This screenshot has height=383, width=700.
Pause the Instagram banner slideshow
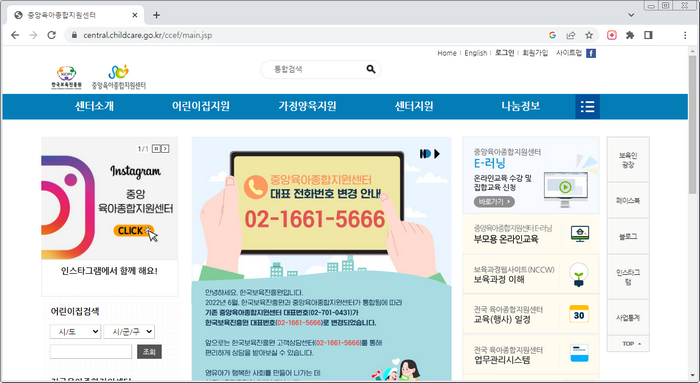pyautogui.click(x=156, y=149)
